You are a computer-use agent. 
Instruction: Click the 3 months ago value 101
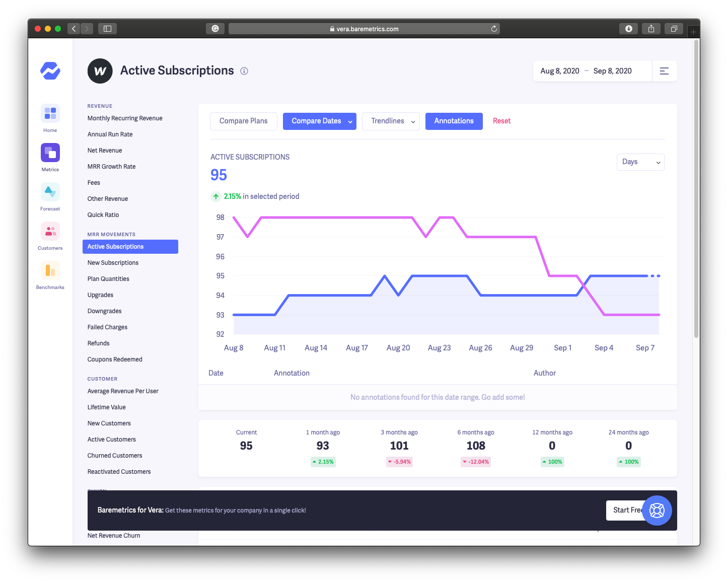tap(399, 446)
